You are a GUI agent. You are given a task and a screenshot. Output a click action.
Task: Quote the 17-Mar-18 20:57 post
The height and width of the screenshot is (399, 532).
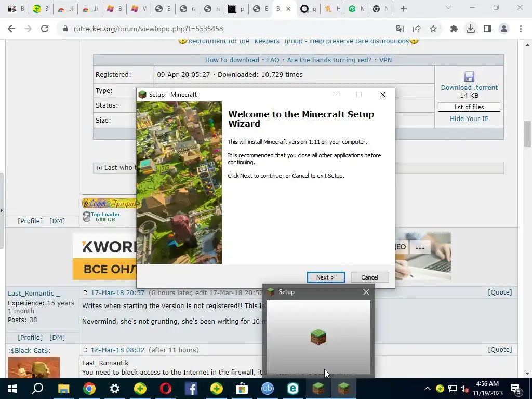(x=500, y=292)
